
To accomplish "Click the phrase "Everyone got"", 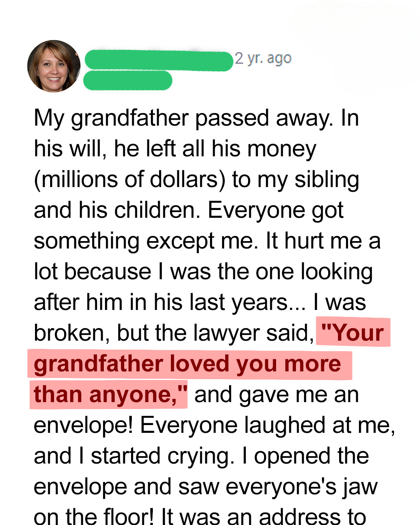I will click(x=275, y=210).
